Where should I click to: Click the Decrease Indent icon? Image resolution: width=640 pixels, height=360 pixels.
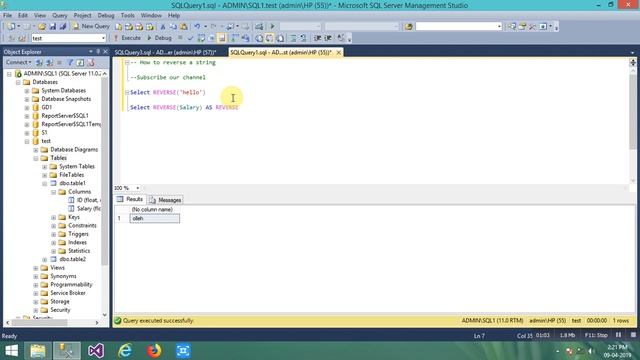click(317, 38)
